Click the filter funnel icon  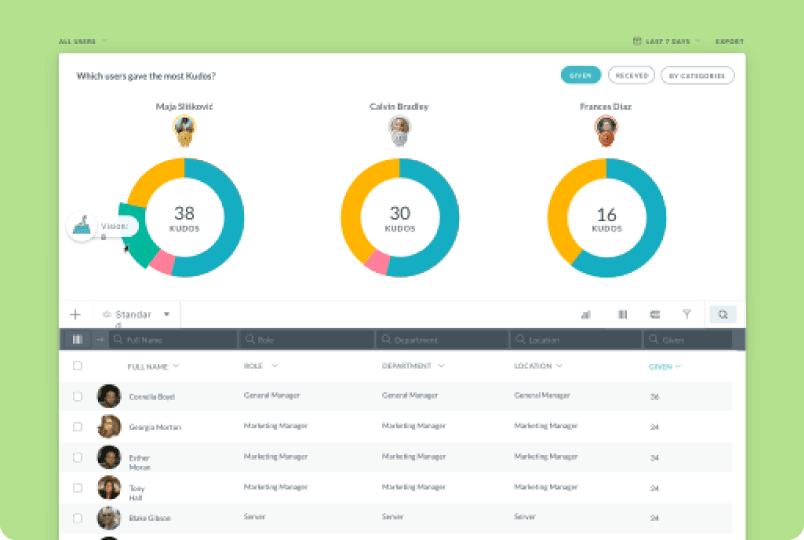pos(687,314)
